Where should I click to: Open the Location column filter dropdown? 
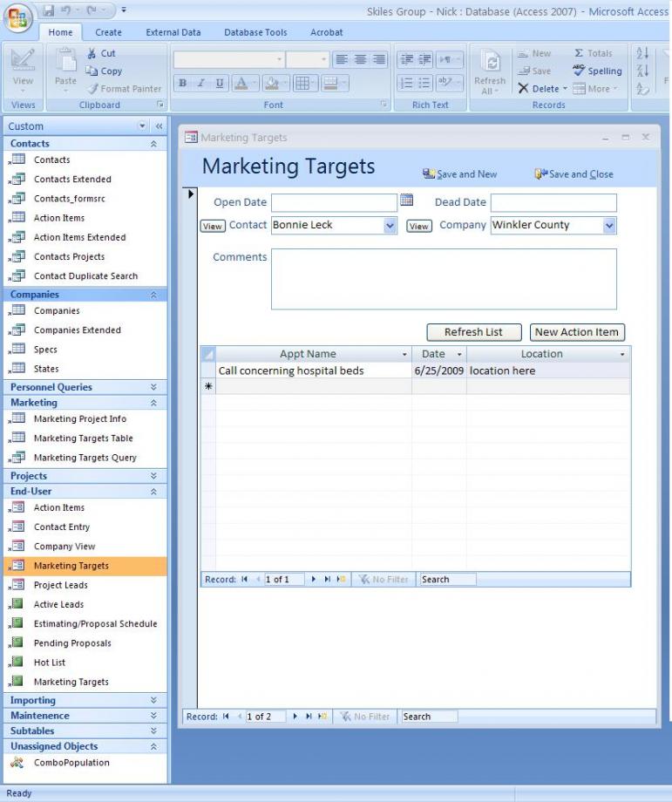point(622,355)
